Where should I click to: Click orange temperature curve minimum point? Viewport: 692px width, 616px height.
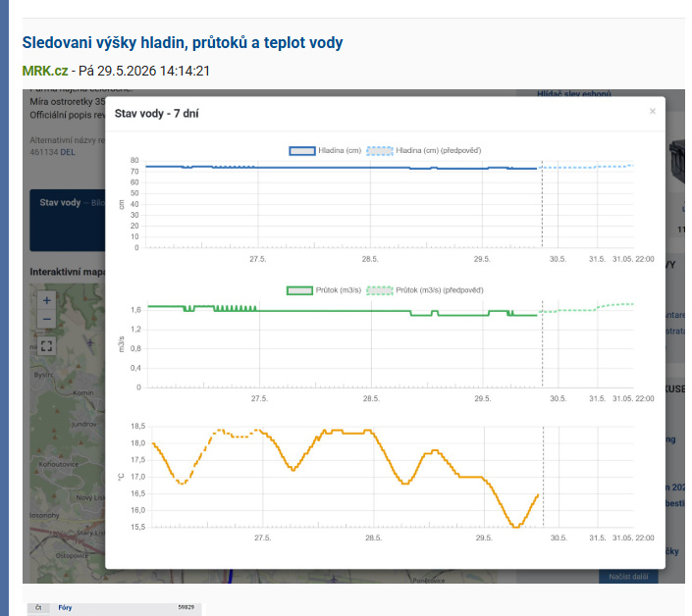tap(515, 527)
